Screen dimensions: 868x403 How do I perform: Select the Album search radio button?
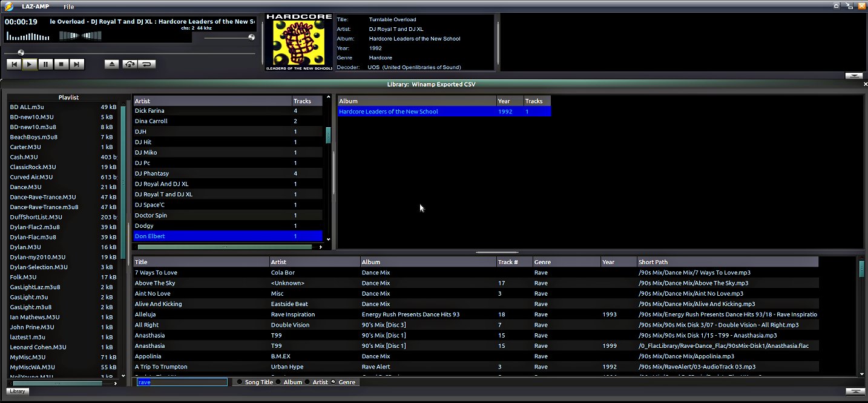pyautogui.click(x=278, y=382)
